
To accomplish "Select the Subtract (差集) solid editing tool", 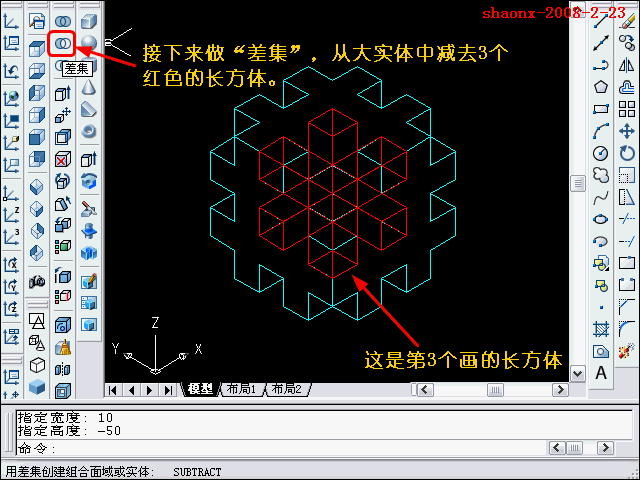I will point(62,44).
